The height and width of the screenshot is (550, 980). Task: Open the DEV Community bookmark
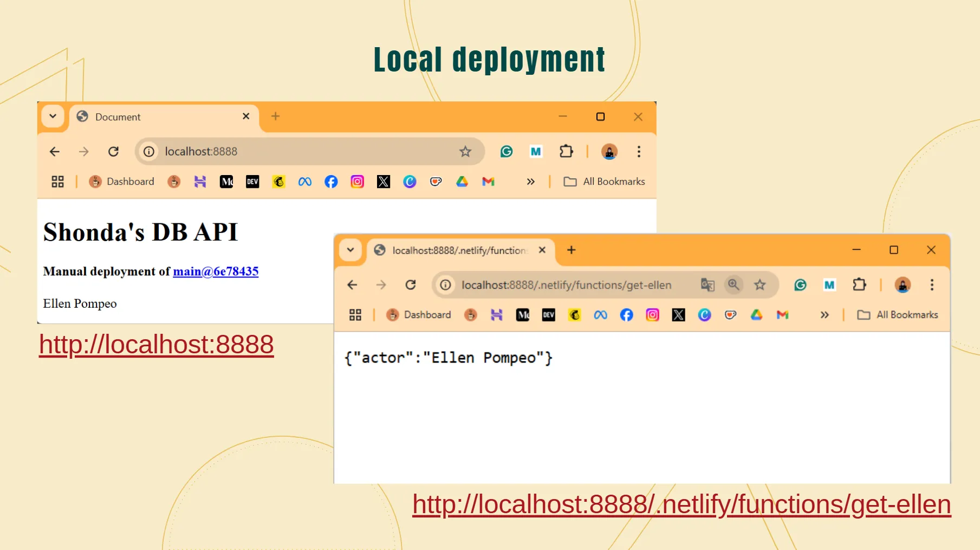pyautogui.click(x=548, y=314)
